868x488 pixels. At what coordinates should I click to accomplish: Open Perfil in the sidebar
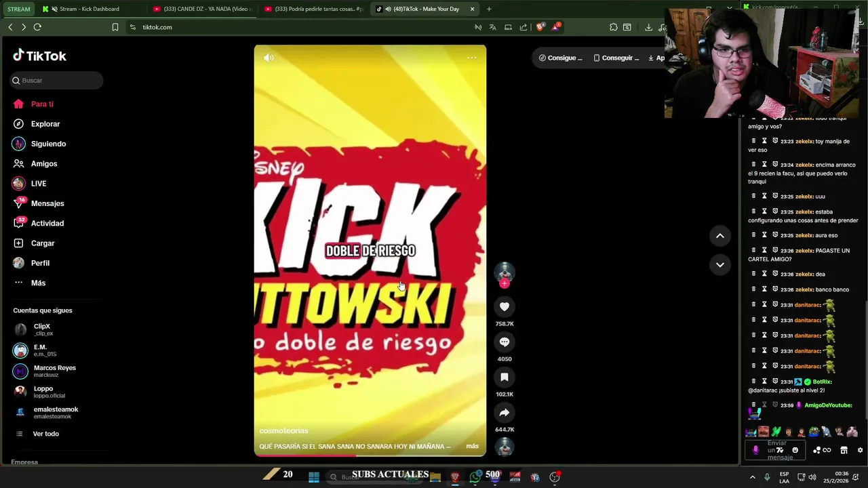(40, 263)
